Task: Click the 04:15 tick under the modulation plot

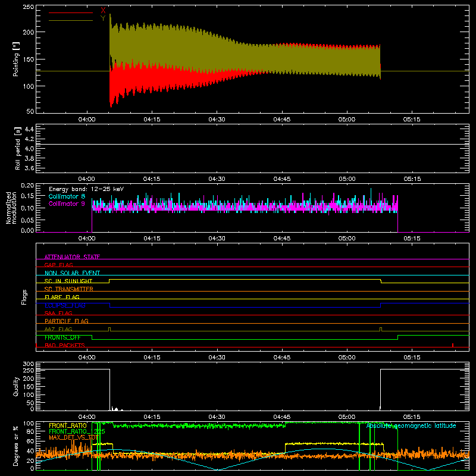Action: tap(152, 239)
